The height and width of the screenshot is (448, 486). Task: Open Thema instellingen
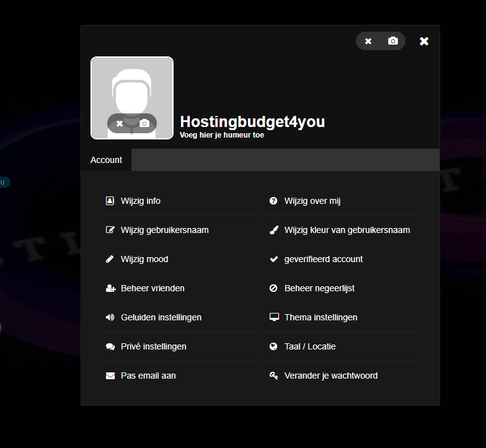pos(320,317)
